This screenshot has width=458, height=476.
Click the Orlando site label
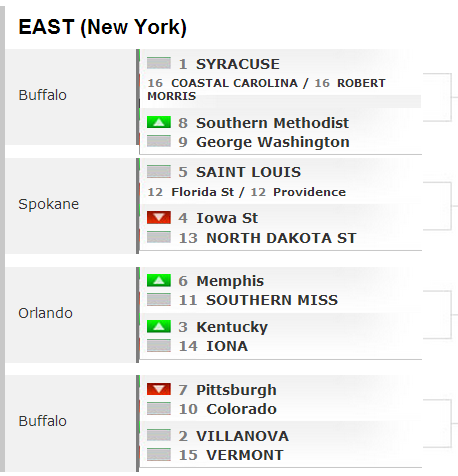[45, 313]
